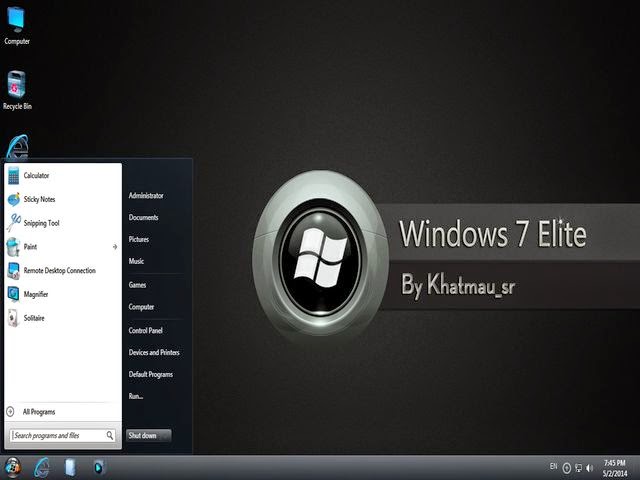The width and height of the screenshot is (640, 480).
Task: Click the Remote Desktop Connection icon
Action: pyautogui.click(x=13, y=271)
